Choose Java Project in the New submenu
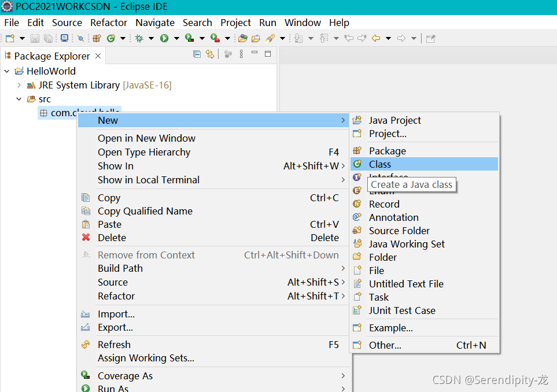Viewport: 557px width, 392px height. tap(424, 120)
